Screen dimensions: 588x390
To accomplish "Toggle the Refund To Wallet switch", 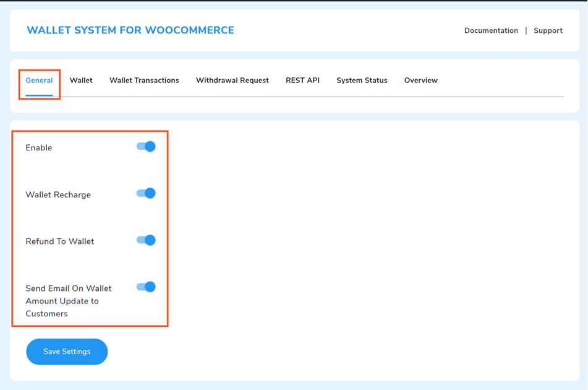I will [x=146, y=240].
